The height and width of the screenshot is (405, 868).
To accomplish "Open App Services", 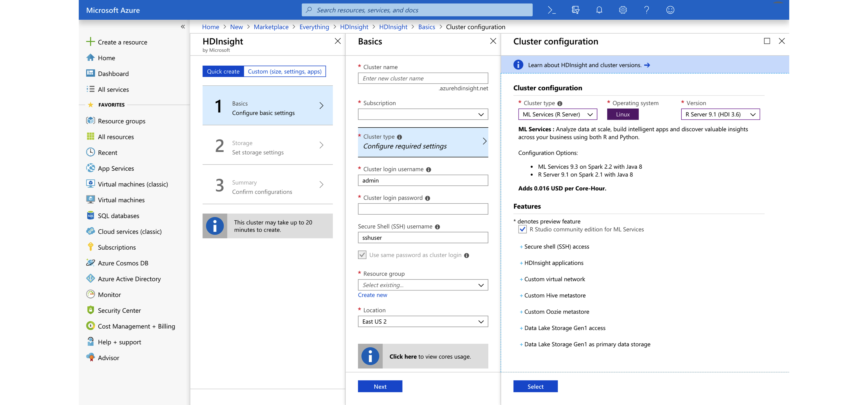I will pyautogui.click(x=116, y=168).
